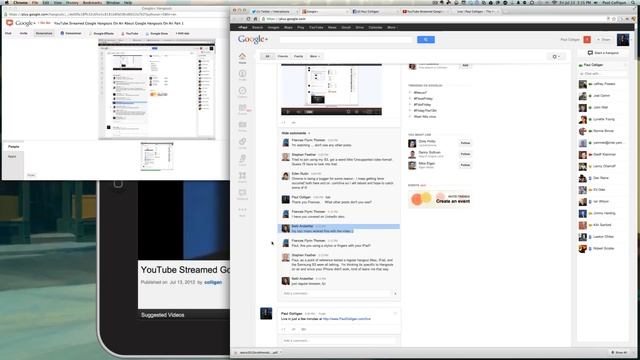This screenshot has width=640, height=360.
Task: Click the Profile icon in Google+ sidebar
Action: pyautogui.click(x=242, y=74)
